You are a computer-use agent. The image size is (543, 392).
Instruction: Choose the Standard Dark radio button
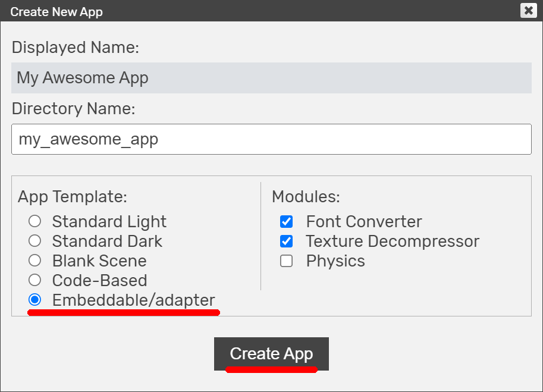click(34, 241)
